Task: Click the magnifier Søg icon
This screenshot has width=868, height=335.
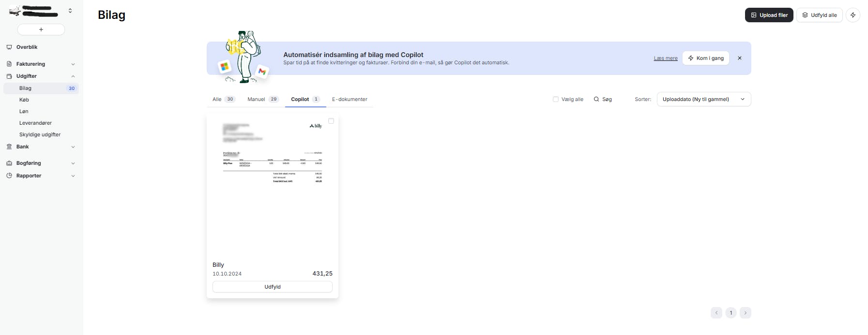Action: coord(596,99)
